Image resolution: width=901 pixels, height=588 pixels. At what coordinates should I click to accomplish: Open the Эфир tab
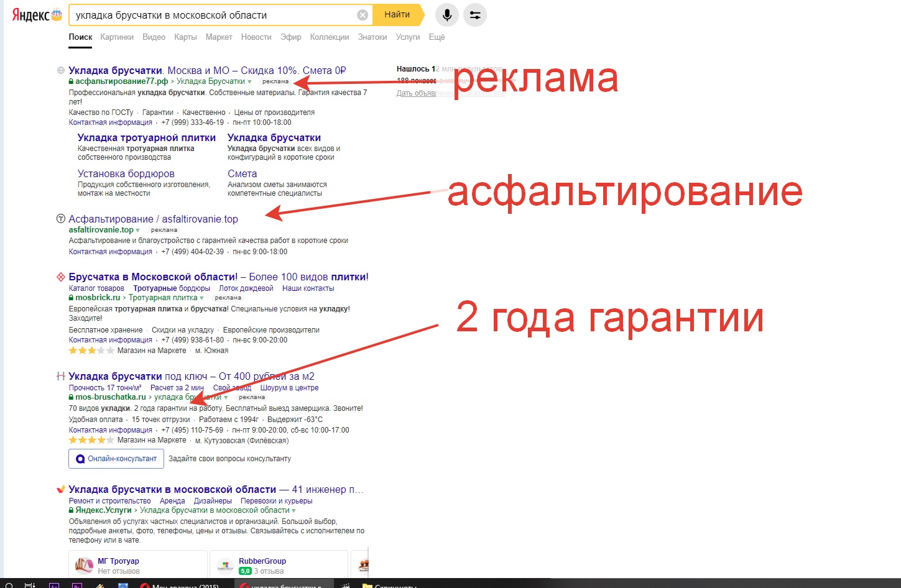click(x=290, y=37)
